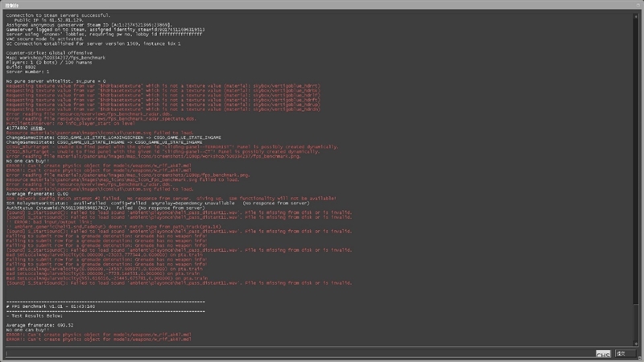
Task: Click the '# FPS Benchmark v1.01 - 01:43:140' line
Action: [x=51, y=306]
